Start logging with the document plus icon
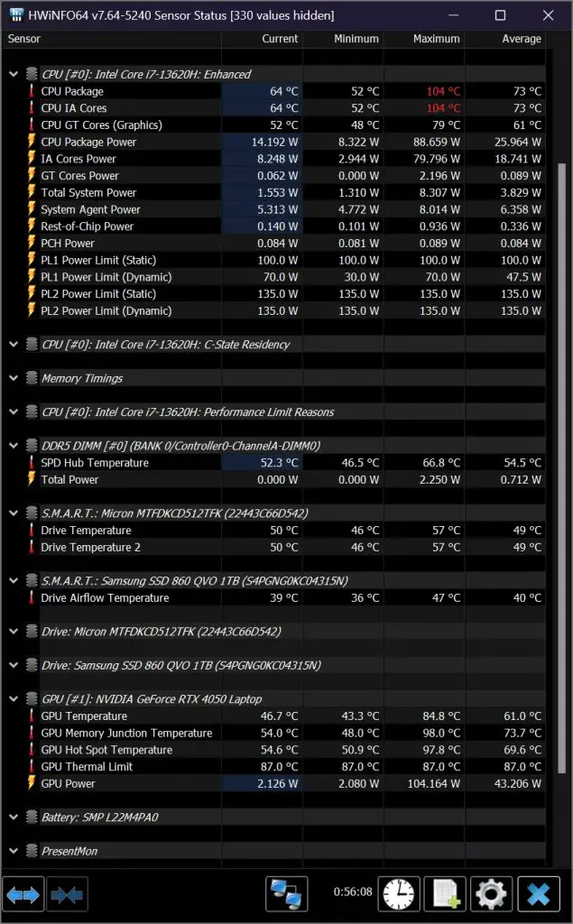The height and width of the screenshot is (924, 573). [x=445, y=894]
